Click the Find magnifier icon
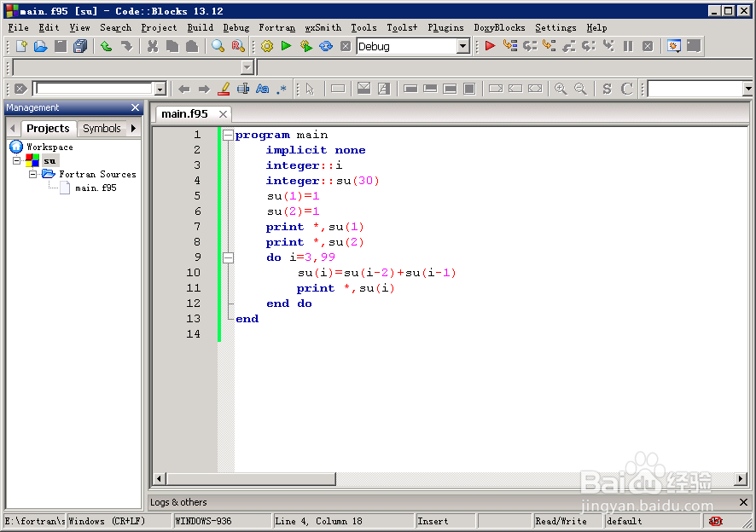 pos(218,46)
